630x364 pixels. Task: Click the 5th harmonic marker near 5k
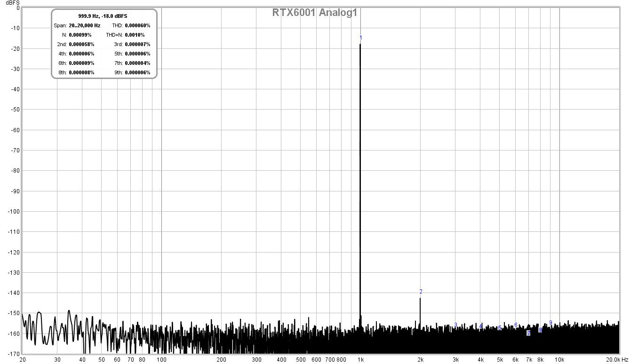coord(500,328)
